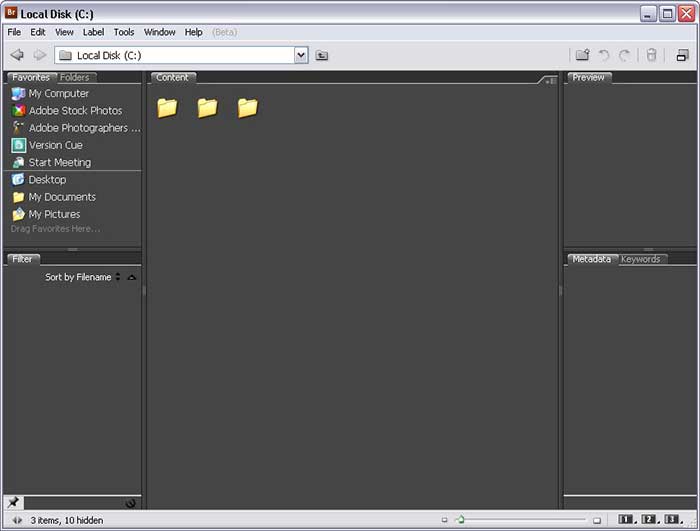Rotate 90° counterclockwise icon
This screenshot has height=531, width=700.
(604, 55)
